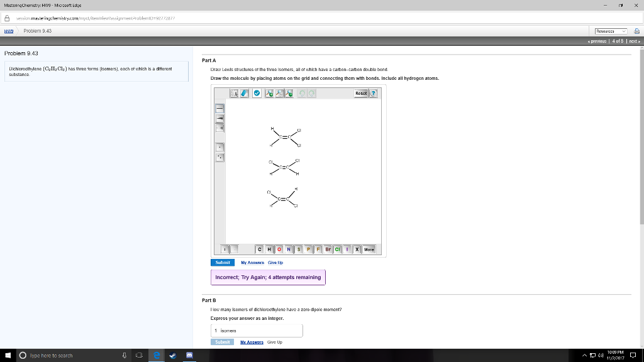
Task: Select the marquee selection tool
Action: (233, 93)
